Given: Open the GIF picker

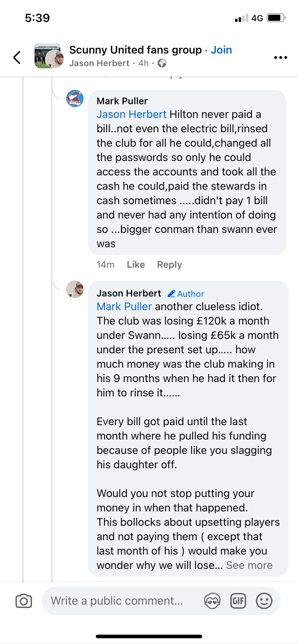Looking at the screenshot, I should (238, 601).
